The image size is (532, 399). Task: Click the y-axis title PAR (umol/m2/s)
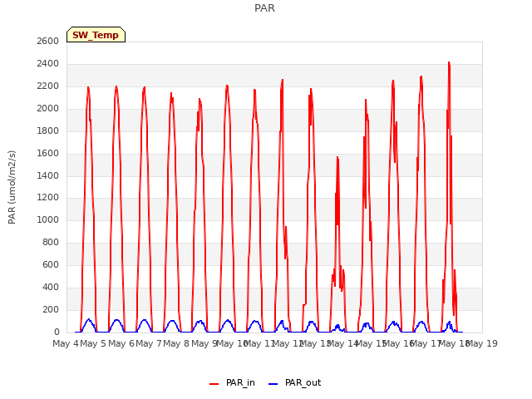pyautogui.click(x=12, y=187)
